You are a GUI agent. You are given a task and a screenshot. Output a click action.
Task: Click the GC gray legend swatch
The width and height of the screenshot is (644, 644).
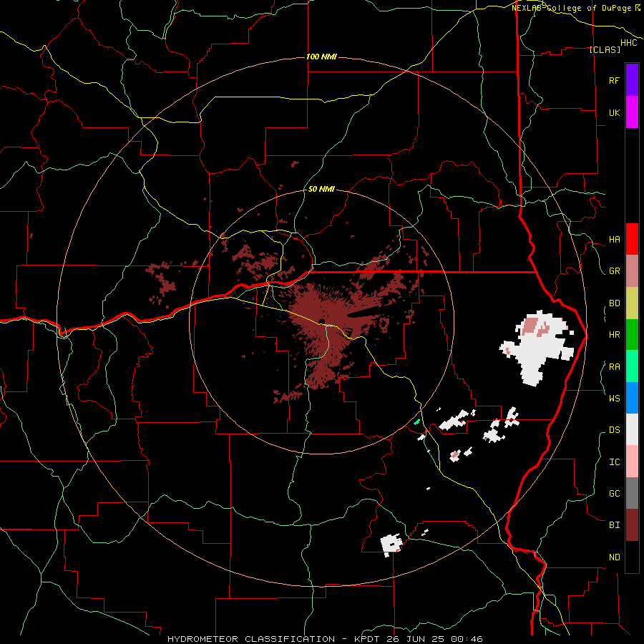[x=632, y=493]
